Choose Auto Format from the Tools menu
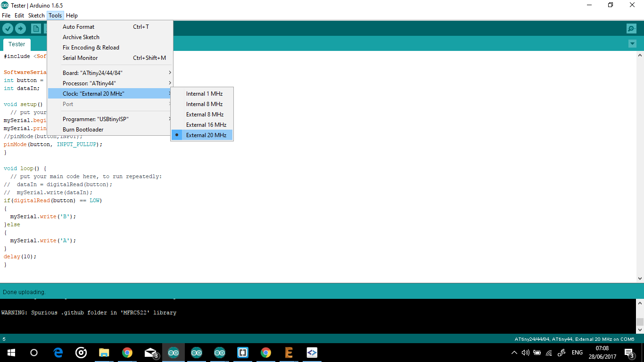Image resolution: width=644 pixels, height=362 pixels. [x=110, y=27]
